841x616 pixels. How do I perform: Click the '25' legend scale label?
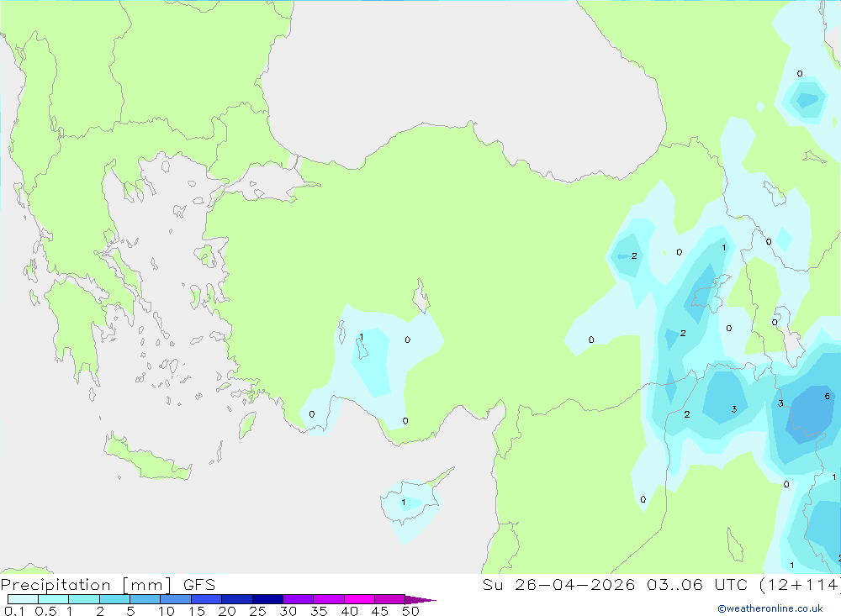(x=258, y=611)
